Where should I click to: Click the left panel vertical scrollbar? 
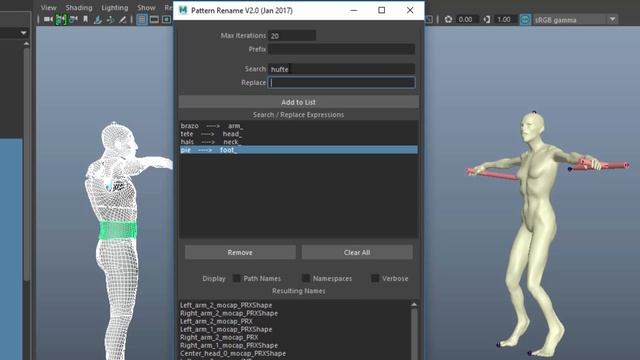[27, 163]
